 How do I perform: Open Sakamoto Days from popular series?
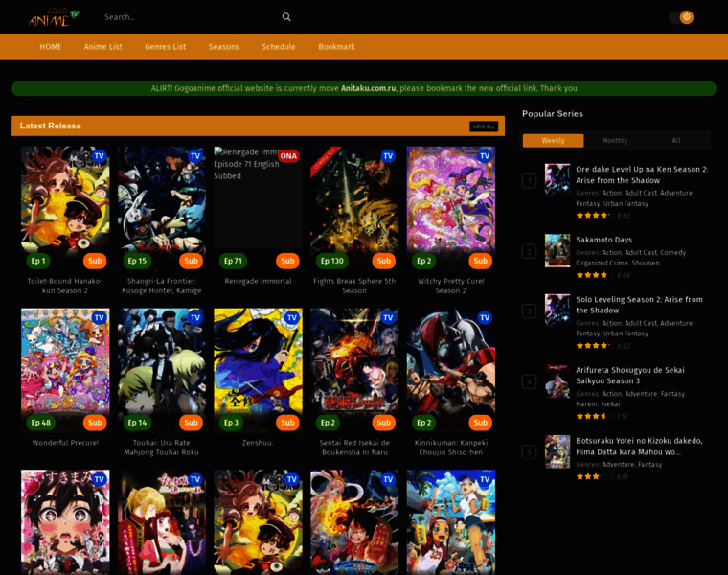click(x=603, y=240)
